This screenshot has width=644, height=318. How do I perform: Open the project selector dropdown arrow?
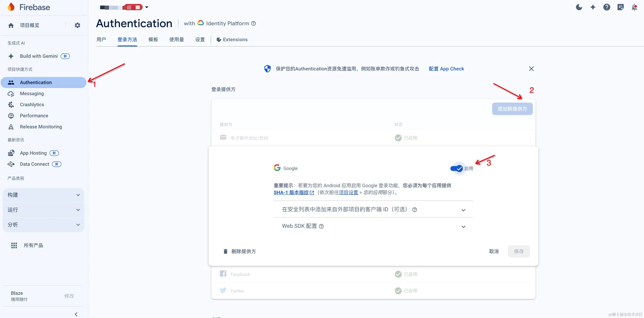pyautogui.click(x=147, y=7)
